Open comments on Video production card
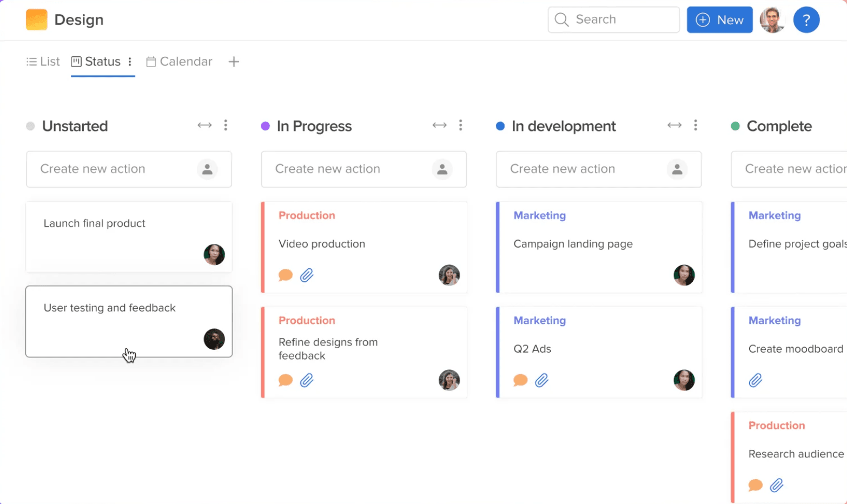847x504 pixels. click(285, 275)
